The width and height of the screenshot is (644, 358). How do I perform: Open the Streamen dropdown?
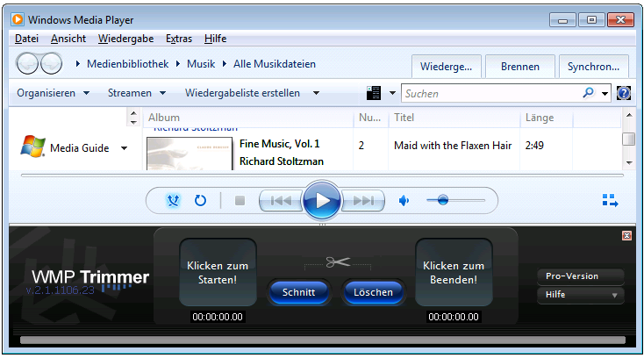pos(137,93)
